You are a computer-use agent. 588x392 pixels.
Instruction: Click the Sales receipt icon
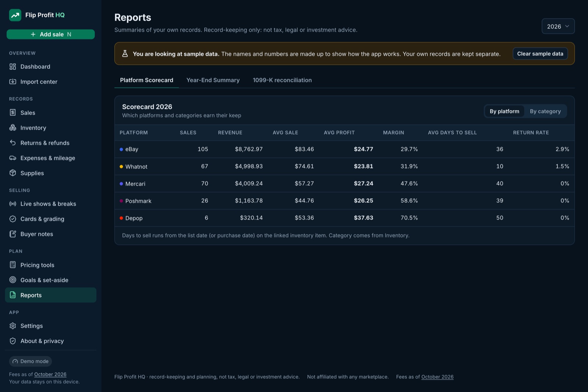point(13,113)
